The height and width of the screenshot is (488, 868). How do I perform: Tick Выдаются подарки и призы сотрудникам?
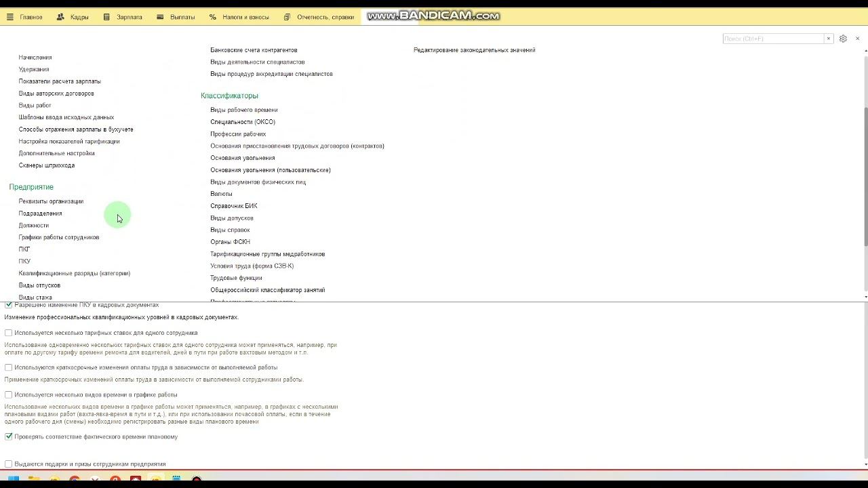[x=9, y=464]
